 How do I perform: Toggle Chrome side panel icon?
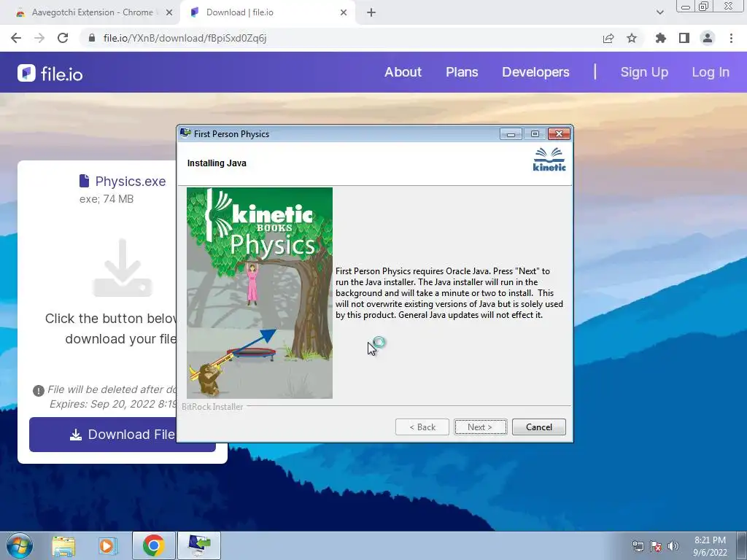(x=684, y=38)
